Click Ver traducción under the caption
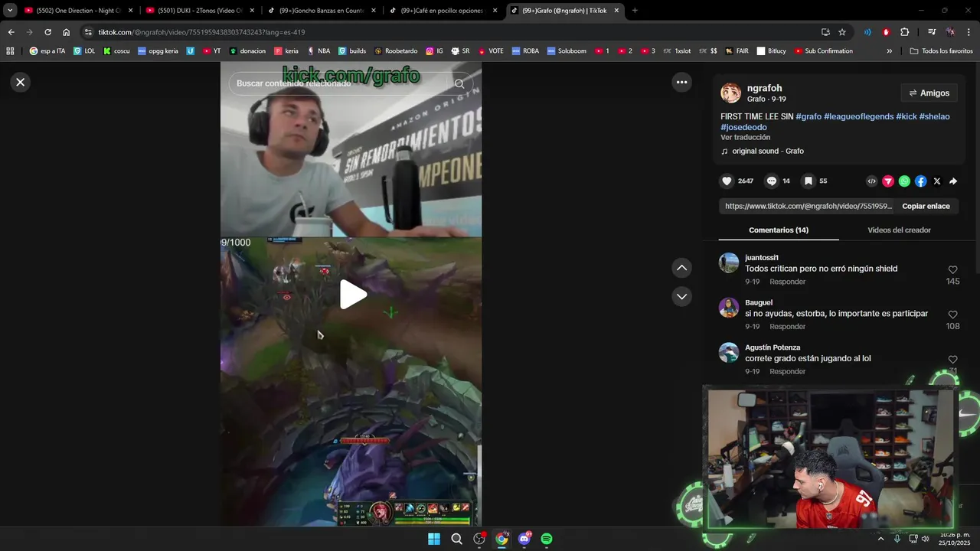 point(745,138)
